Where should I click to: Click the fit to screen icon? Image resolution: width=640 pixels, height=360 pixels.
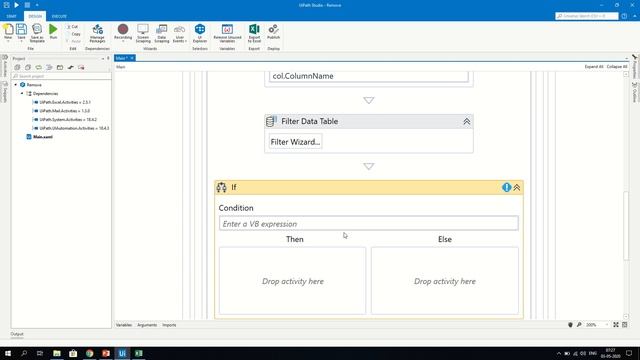click(x=616, y=325)
